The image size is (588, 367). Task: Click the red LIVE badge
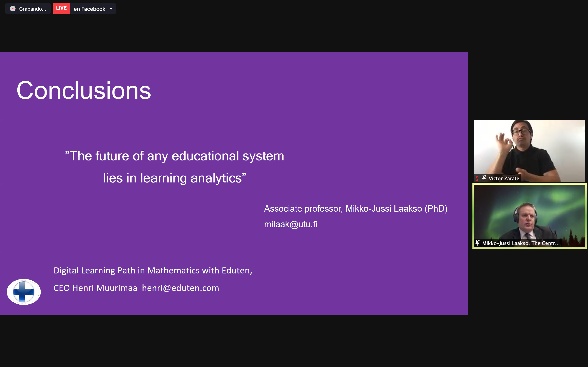(x=61, y=8)
